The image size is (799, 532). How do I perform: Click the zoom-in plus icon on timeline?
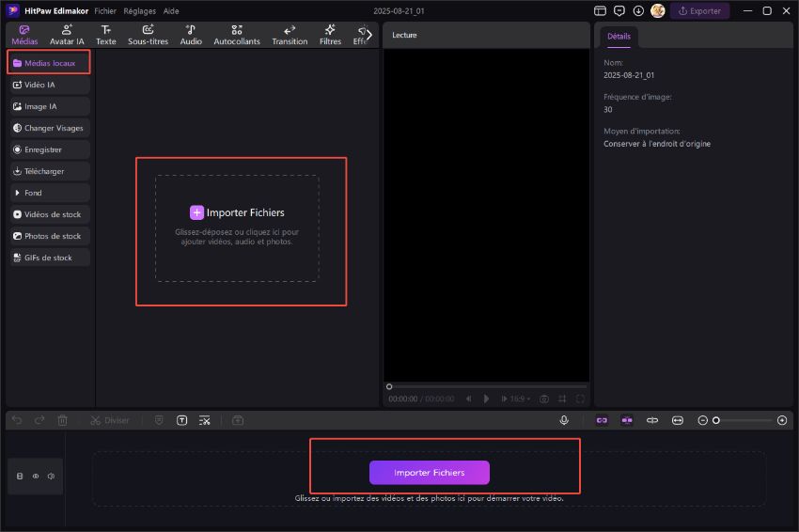coord(782,420)
